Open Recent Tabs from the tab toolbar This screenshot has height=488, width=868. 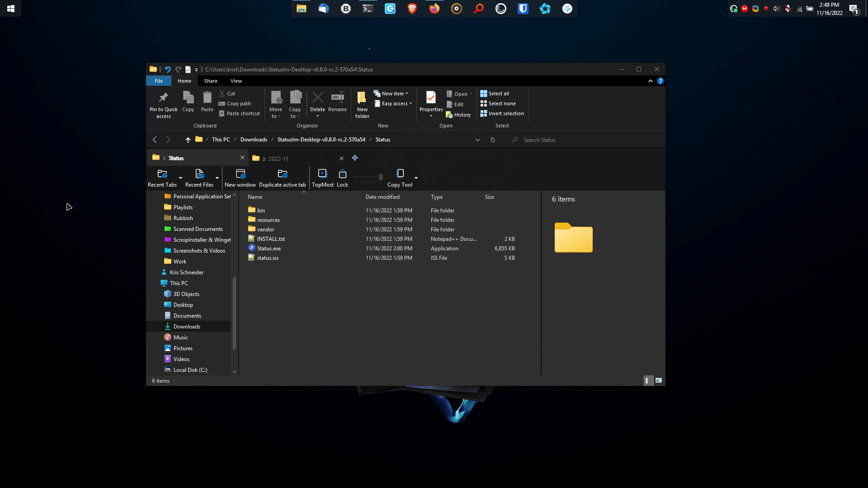(162, 177)
